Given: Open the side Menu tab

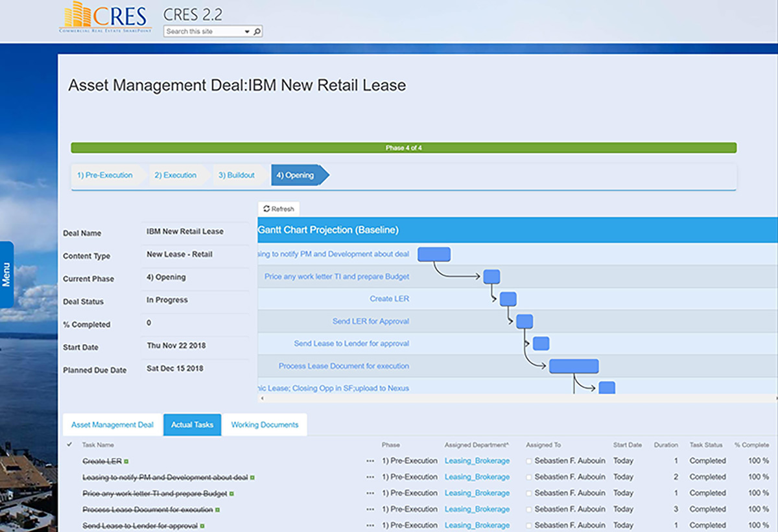Looking at the screenshot, I should 6,274.
